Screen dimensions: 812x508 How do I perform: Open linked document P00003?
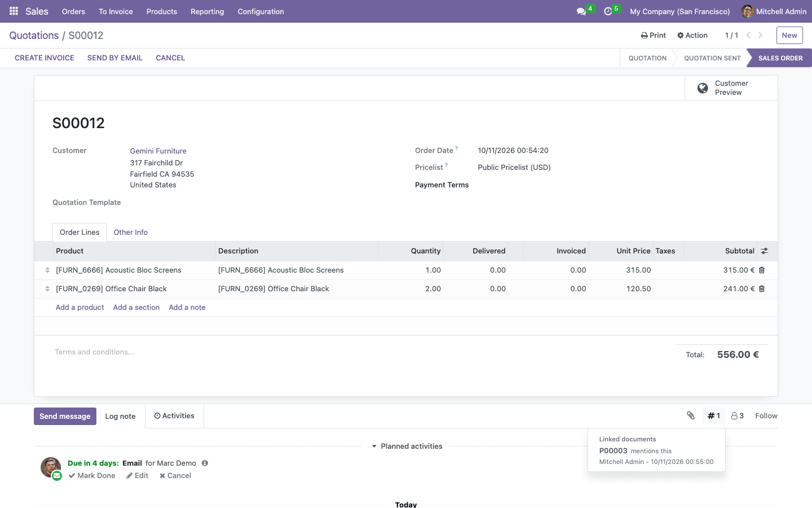pyautogui.click(x=614, y=451)
